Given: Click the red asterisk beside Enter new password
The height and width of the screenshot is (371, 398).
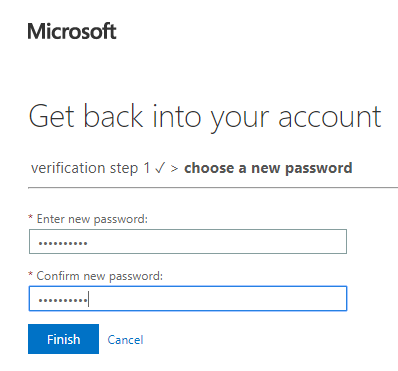Looking at the screenshot, I should [31, 217].
